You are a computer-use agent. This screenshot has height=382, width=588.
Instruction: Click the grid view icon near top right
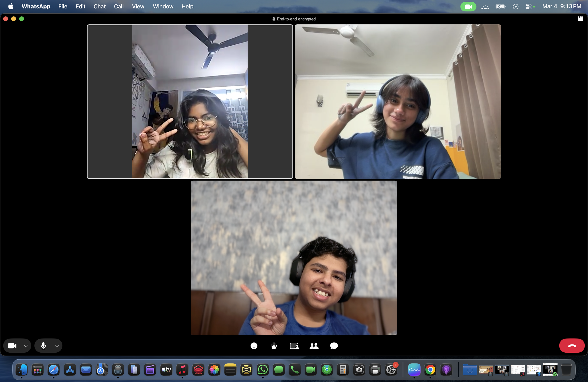pyautogui.click(x=580, y=19)
